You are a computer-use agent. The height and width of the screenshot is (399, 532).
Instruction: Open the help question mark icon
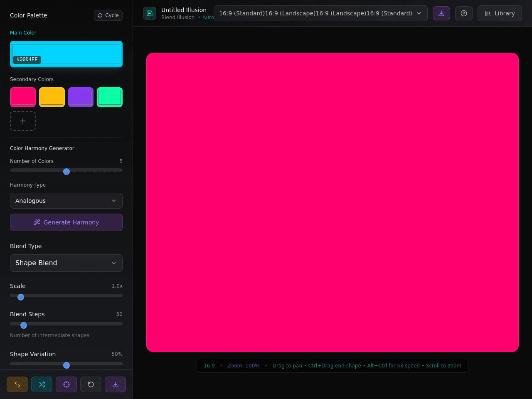tap(464, 13)
